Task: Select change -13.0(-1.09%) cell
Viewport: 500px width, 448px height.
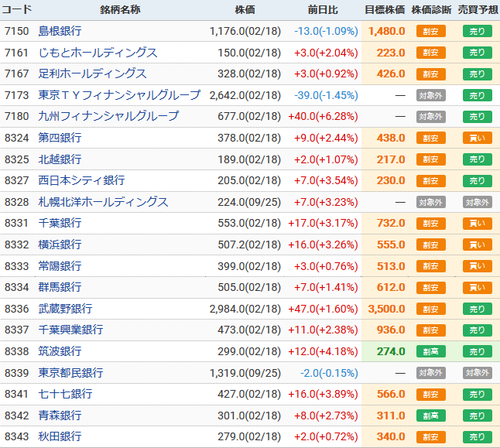Action: [326, 31]
